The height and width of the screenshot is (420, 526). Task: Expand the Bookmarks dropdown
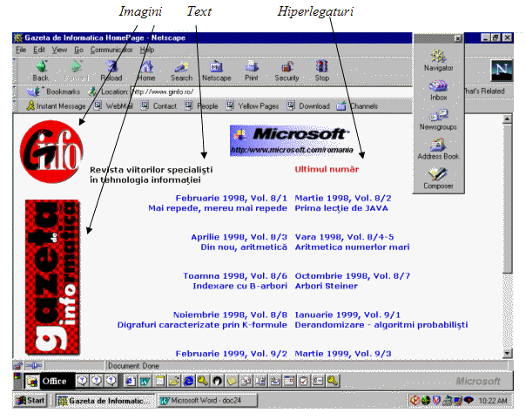[x=54, y=91]
